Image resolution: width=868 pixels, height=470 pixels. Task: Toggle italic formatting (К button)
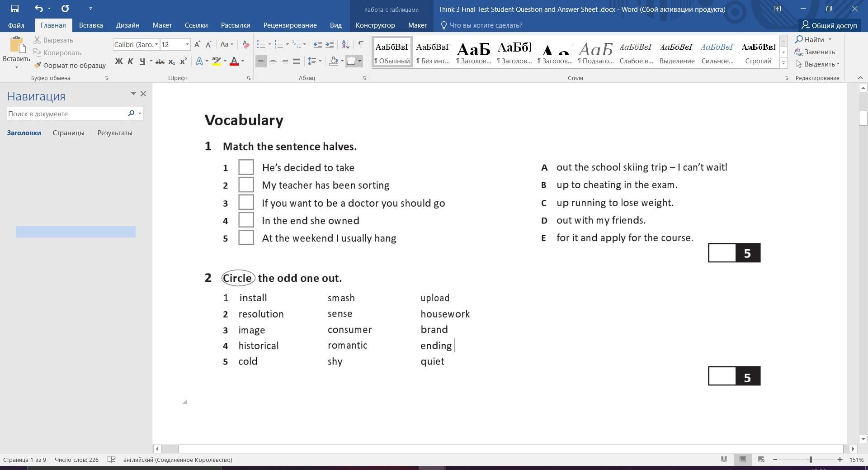coord(131,61)
